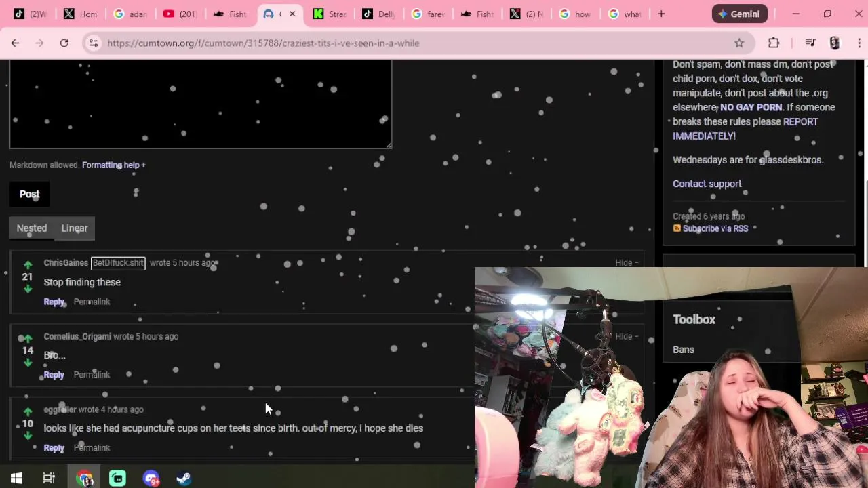The height and width of the screenshot is (488, 868).
Task: Collapse ChrisGaines comment with Hide
Action: [x=627, y=263]
